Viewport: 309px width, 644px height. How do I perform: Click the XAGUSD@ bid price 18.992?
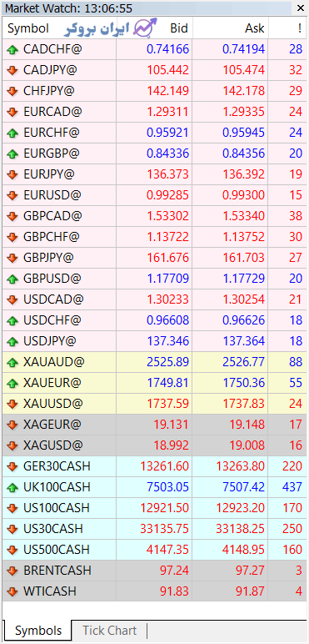tap(172, 445)
